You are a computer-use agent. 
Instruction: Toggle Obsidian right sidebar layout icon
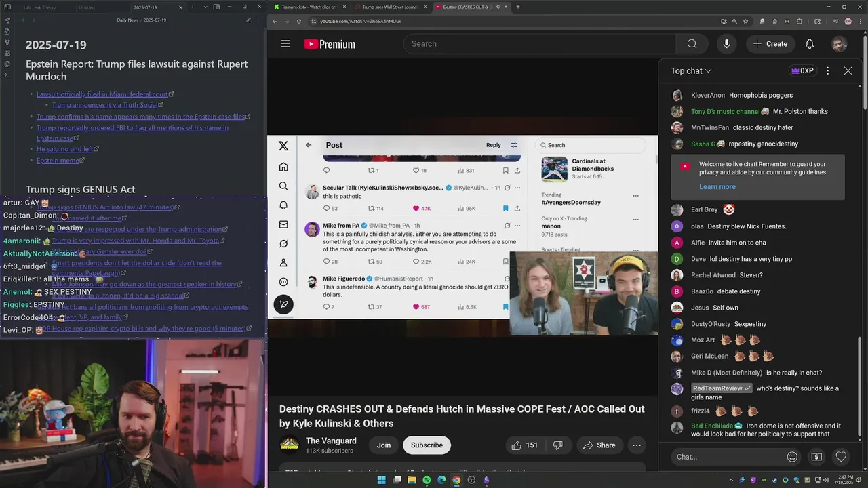point(216,7)
